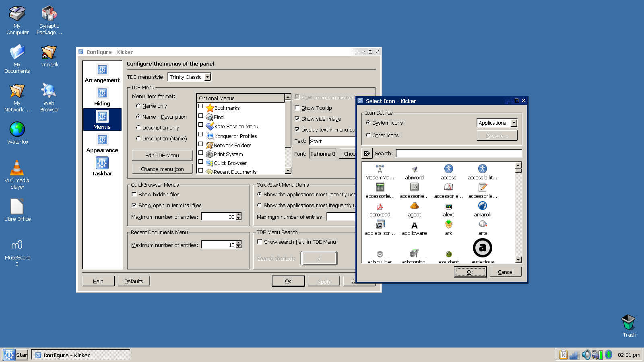Switch to the Appearance configuration section
The height and width of the screenshot is (362, 644).
click(x=102, y=143)
